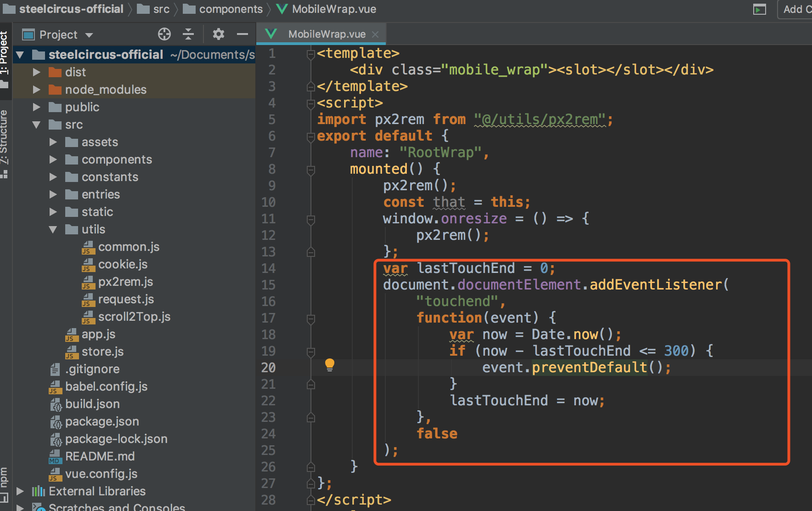Select cookie.js file in tree
The image size is (812, 511).
click(x=114, y=264)
